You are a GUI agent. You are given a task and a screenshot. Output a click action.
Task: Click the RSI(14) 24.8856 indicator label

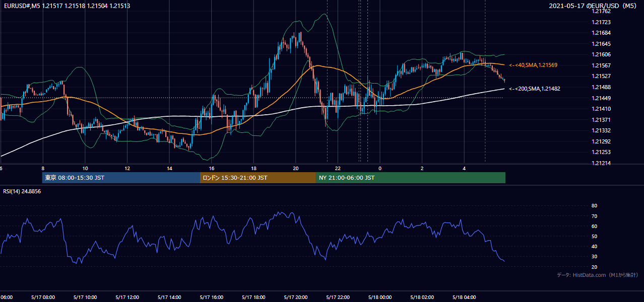coord(22,191)
